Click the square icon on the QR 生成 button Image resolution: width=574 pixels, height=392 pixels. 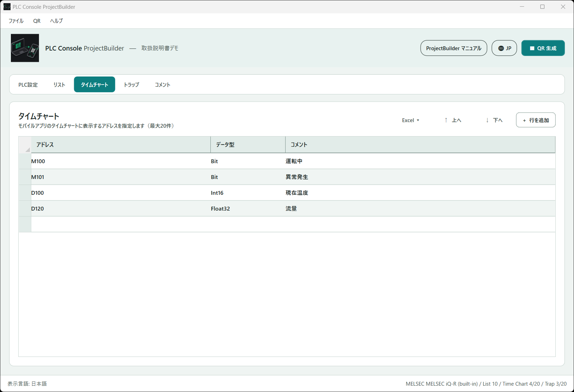(x=532, y=48)
